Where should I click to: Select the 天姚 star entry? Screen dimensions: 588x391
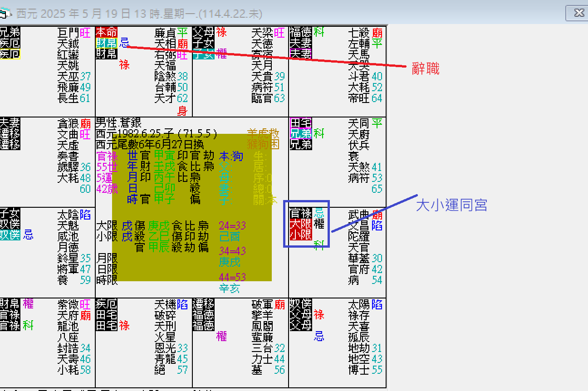68,66
